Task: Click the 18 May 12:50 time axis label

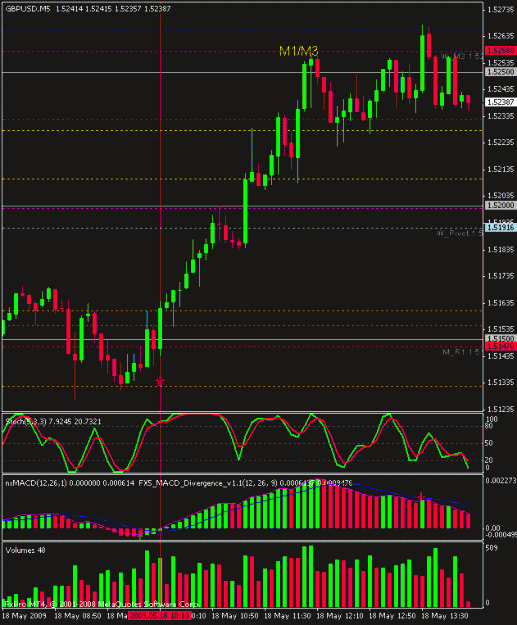Action: pyautogui.click(x=393, y=616)
